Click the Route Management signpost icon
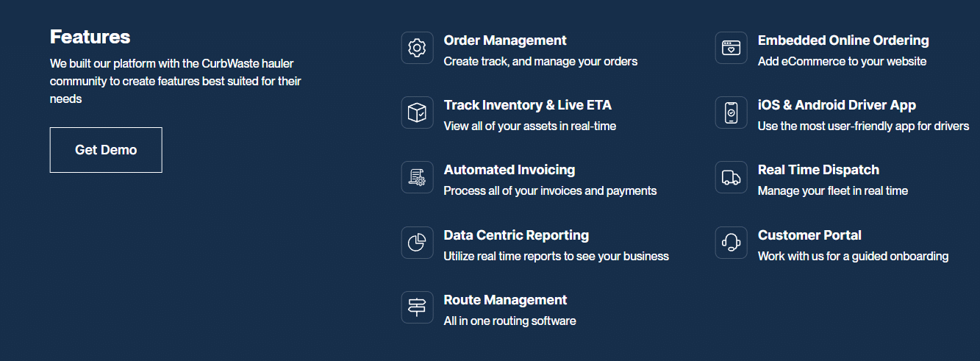The height and width of the screenshot is (361, 980). pos(417,307)
